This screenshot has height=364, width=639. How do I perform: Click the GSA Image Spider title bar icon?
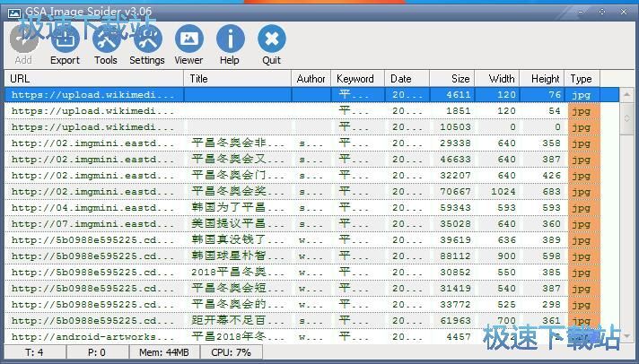[14, 13]
